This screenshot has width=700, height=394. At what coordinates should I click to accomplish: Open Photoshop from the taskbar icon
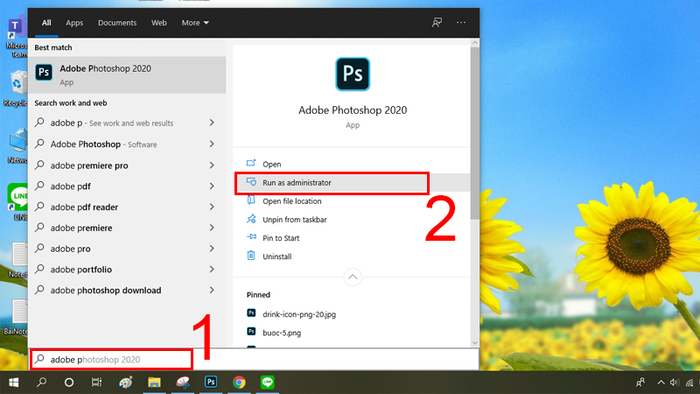click(x=211, y=382)
